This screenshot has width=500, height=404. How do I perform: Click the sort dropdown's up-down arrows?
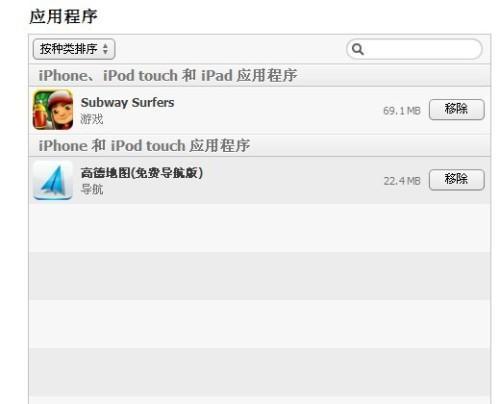tap(105, 49)
